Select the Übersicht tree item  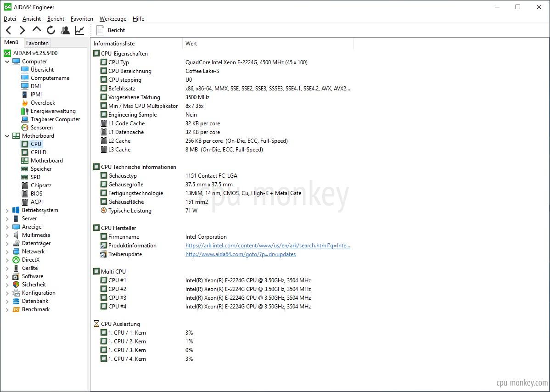tap(42, 69)
